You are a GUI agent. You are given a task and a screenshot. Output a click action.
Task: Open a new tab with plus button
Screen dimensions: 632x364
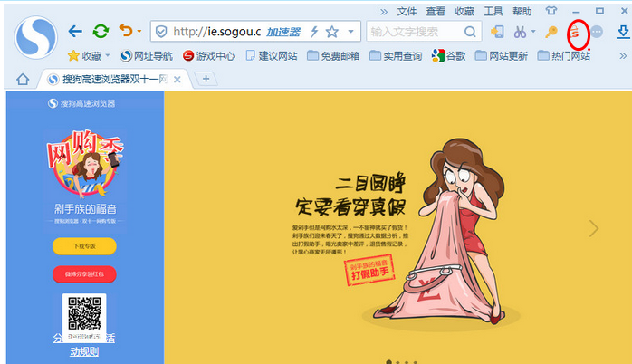pos(206,79)
